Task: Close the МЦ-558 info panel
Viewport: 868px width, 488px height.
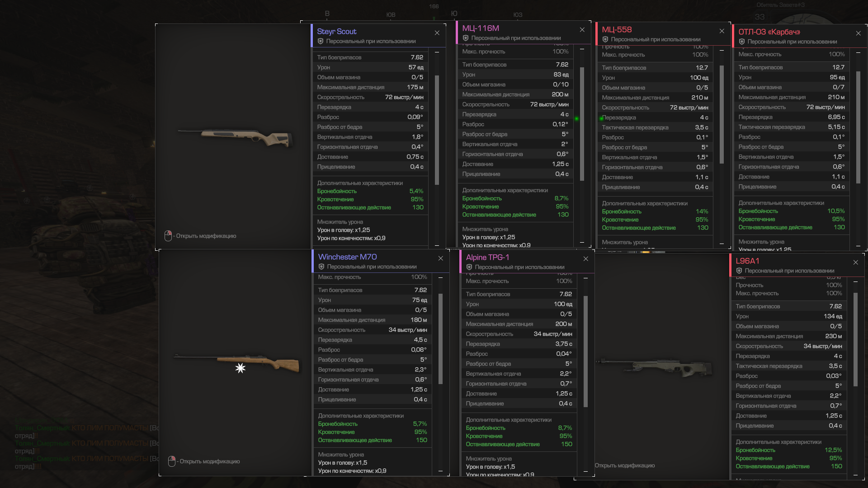Action: [x=722, y=31]
